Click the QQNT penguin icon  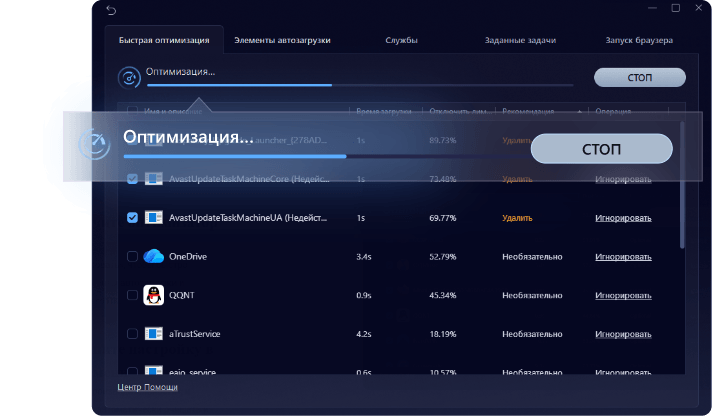[x=153, y=295]
